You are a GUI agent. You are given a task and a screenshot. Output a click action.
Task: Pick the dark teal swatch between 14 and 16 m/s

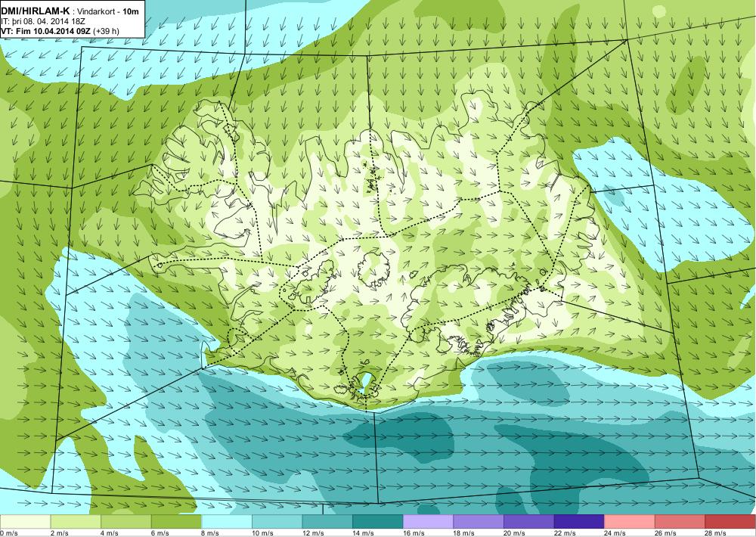[x=378, y=522]
